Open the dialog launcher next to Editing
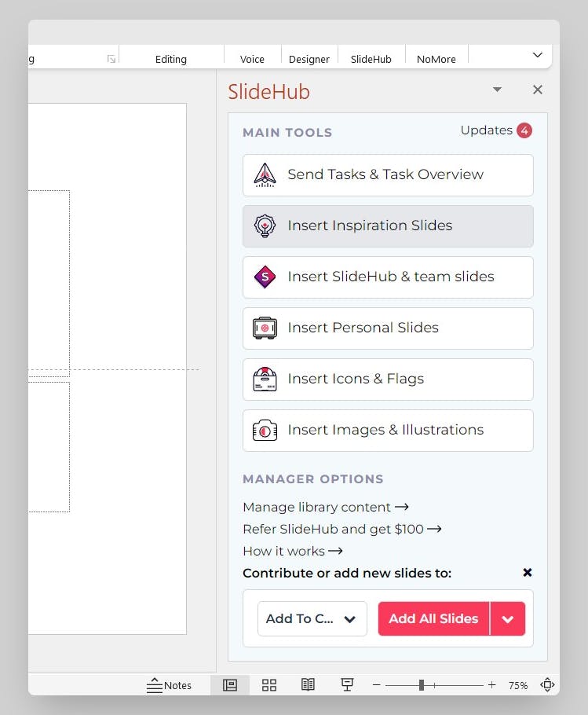This screenshot has height=715, width=588. [111, 59]
